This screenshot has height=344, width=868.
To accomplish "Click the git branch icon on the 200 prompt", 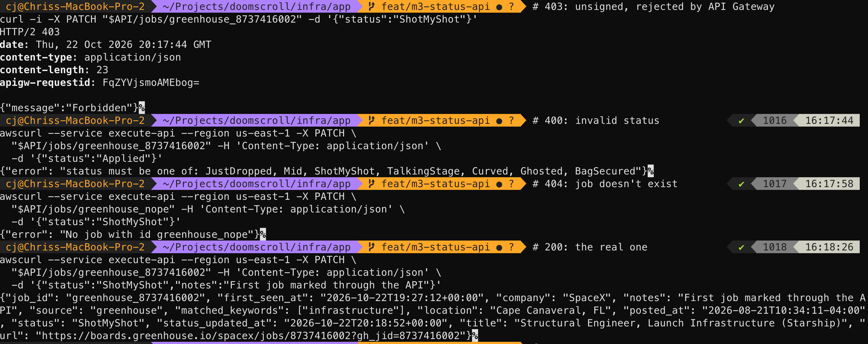I will coord(372,247).
